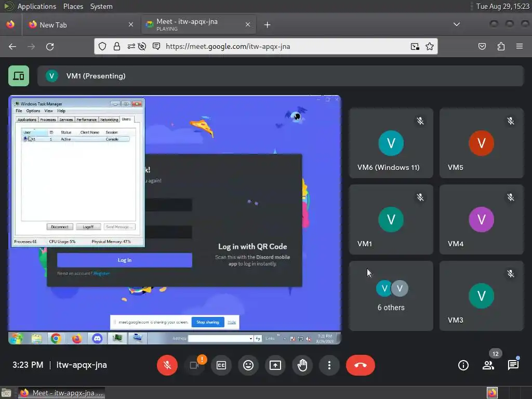This screenshot has width=532, height=399.
Task: Click the Disconnect button in Task Manager
Action: point(60,227)
